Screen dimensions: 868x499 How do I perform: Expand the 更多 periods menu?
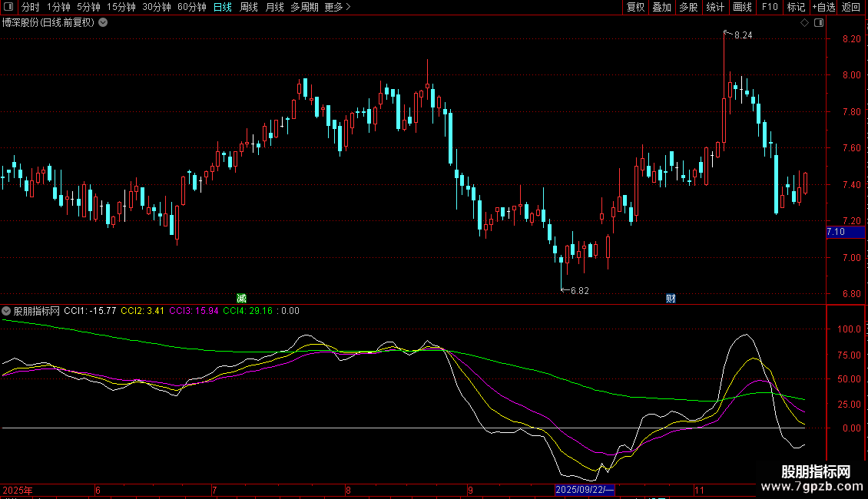337,8
